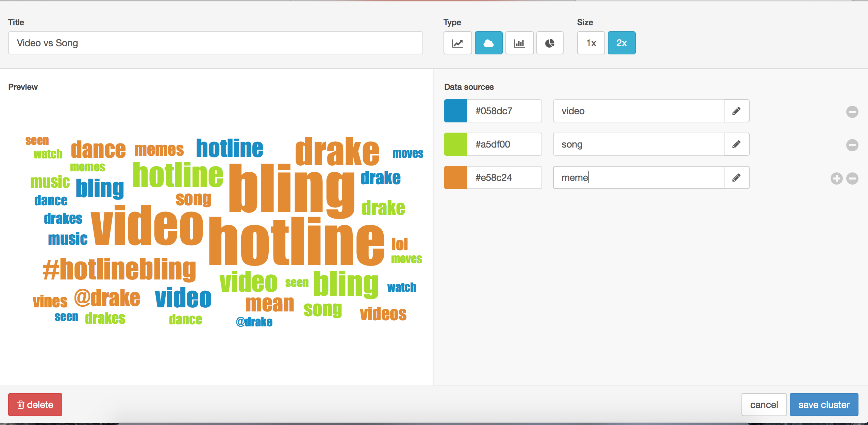This screenshot has height=425, width=868.
Task: Click pencil edit icon for meme source
Action: click(736, 177)
